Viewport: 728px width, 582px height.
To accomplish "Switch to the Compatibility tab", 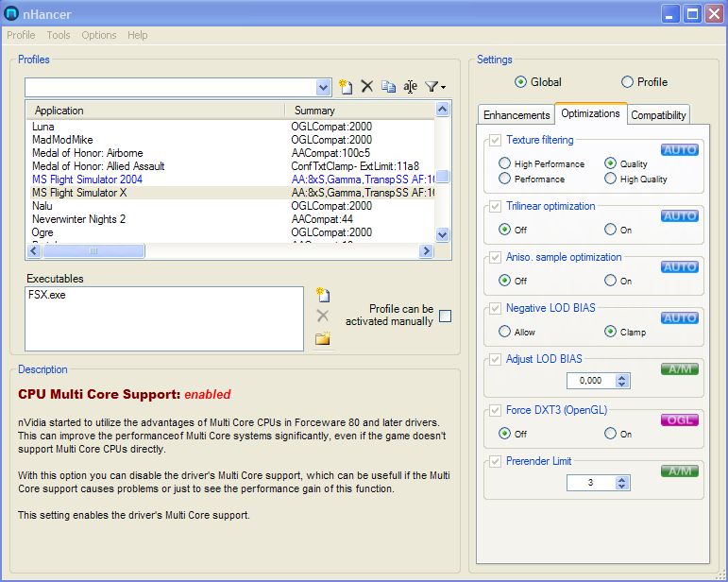I will coord(658,115).
